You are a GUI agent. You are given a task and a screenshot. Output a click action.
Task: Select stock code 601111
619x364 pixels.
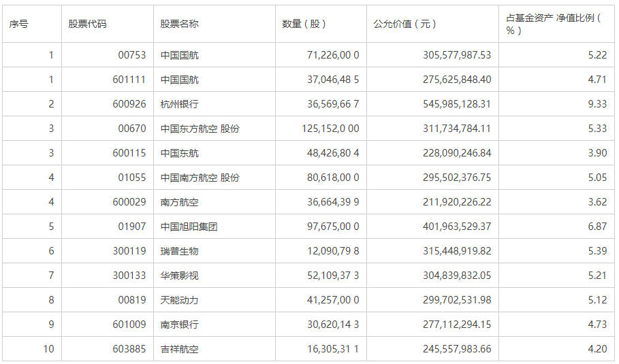tap(129, 80)
